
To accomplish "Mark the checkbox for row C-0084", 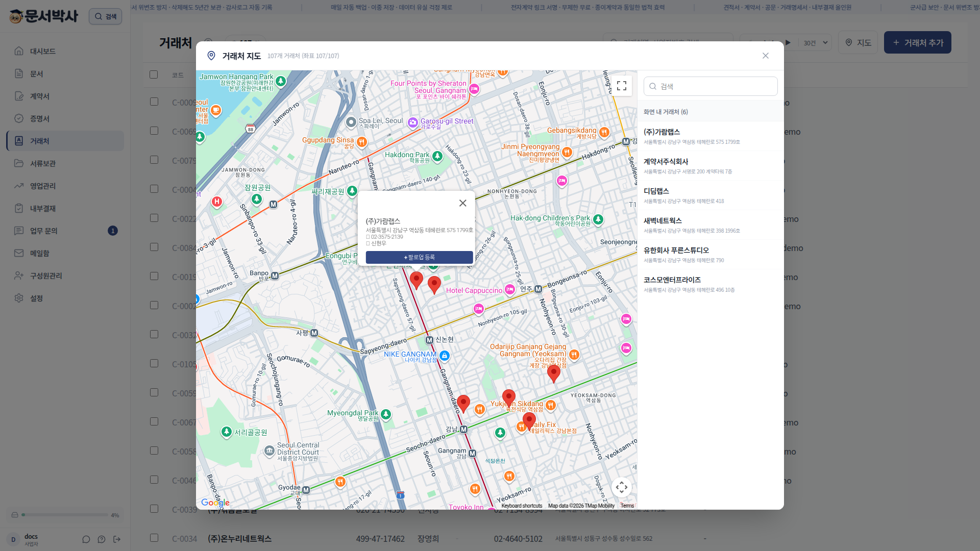I will (x=154, y=247).
